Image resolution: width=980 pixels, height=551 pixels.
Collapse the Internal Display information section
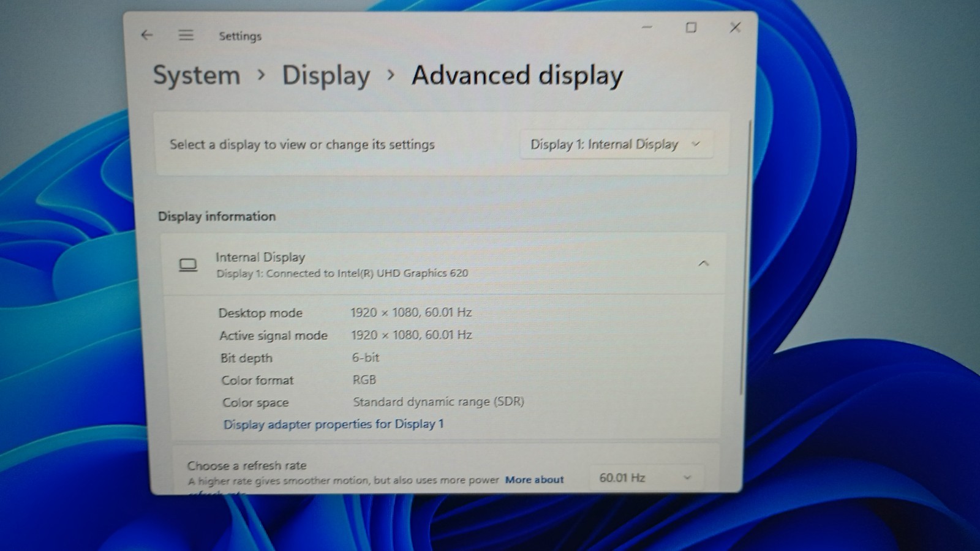(703, 264)
